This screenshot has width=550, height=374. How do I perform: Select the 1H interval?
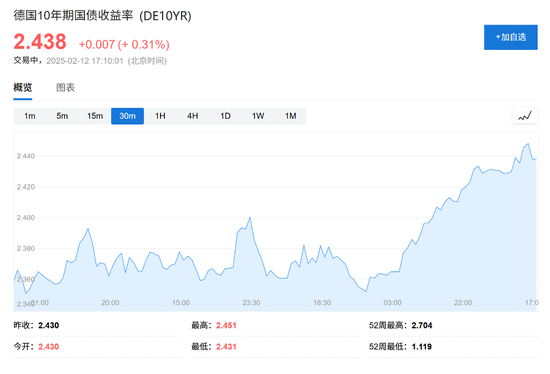click(160, 116)
